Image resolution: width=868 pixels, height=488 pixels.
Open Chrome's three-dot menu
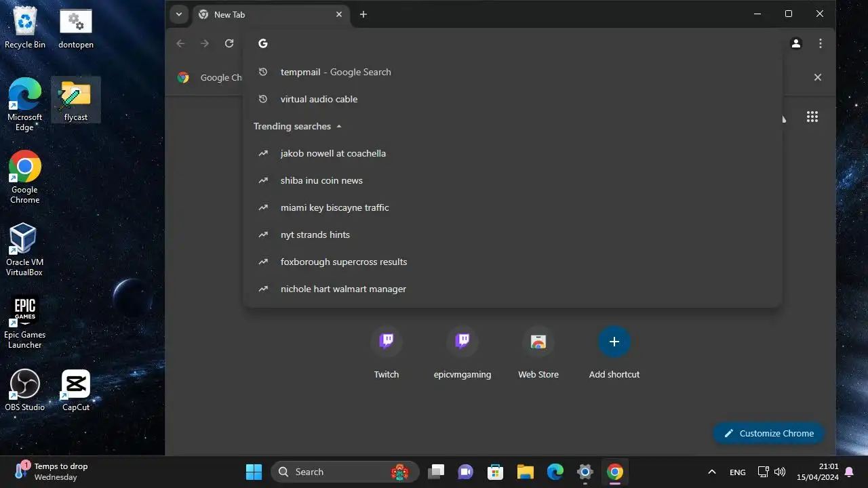821,43
